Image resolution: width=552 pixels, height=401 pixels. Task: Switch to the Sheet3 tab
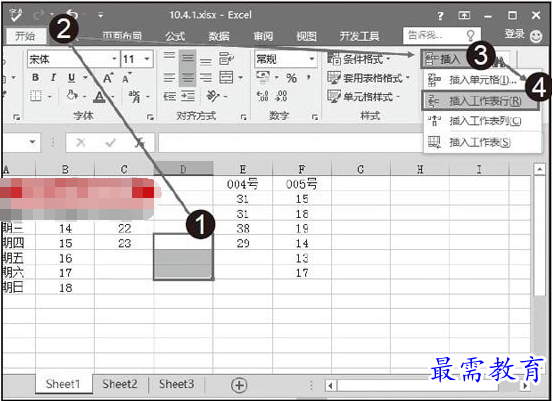[176, 384]
